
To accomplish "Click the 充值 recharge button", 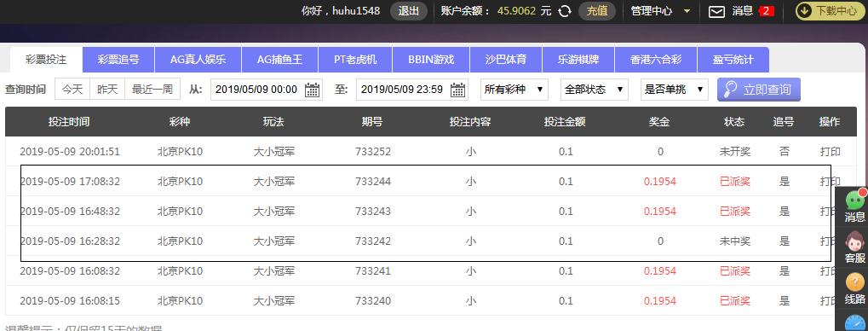I will [x=597, y=11].
